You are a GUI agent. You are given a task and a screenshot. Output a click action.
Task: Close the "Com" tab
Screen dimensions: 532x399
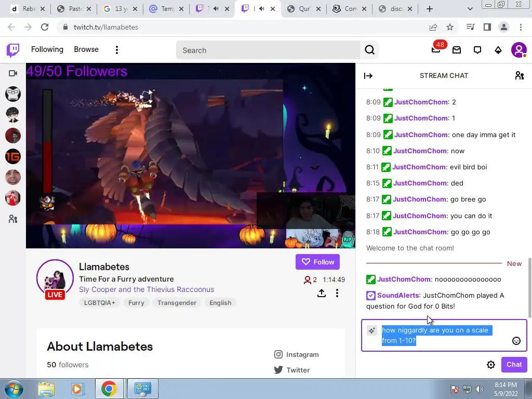(364, 9)
